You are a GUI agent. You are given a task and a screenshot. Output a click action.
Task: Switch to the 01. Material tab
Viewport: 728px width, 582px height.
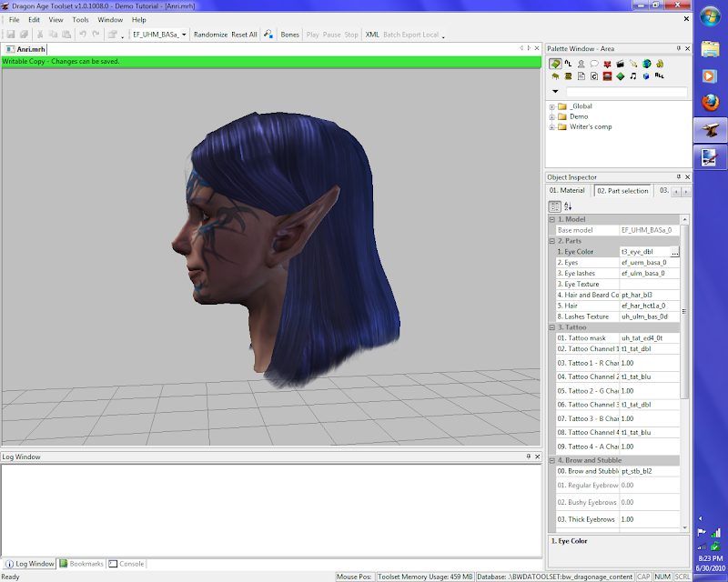[568, 191]
